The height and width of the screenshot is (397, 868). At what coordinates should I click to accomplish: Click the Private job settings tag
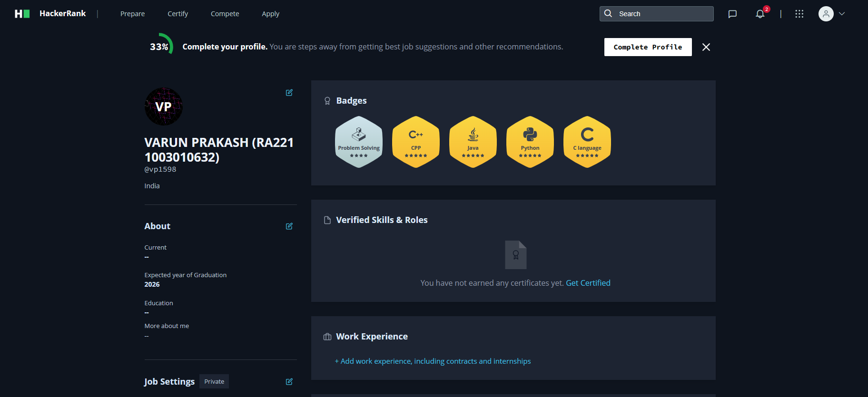(214, 381)
